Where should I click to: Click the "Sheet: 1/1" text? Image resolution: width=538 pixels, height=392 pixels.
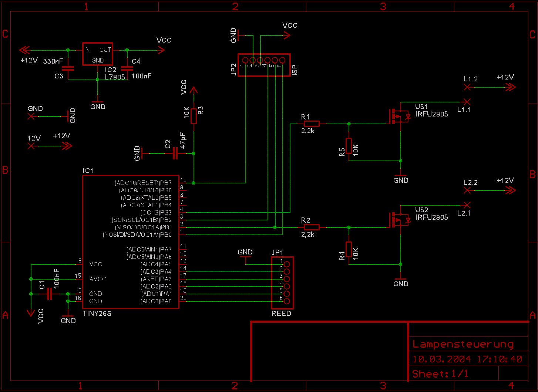pos(440,374)
